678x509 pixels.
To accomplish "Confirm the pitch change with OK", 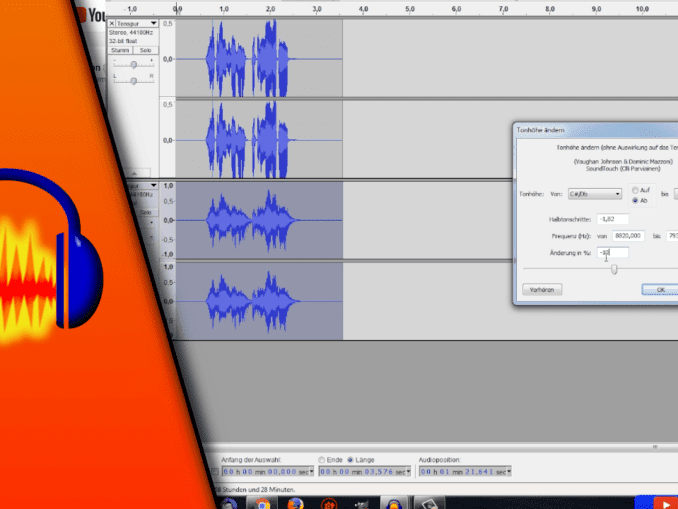I will [x=660, y=289].
